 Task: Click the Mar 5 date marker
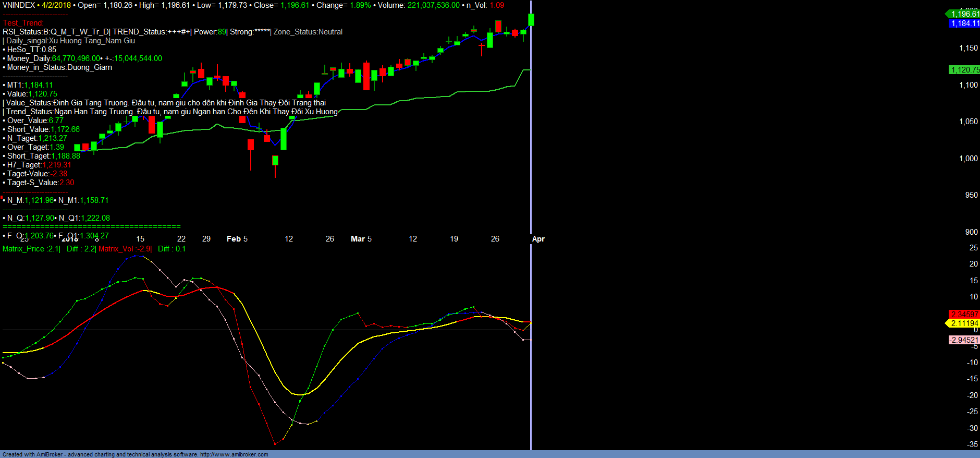click(361, 239)
